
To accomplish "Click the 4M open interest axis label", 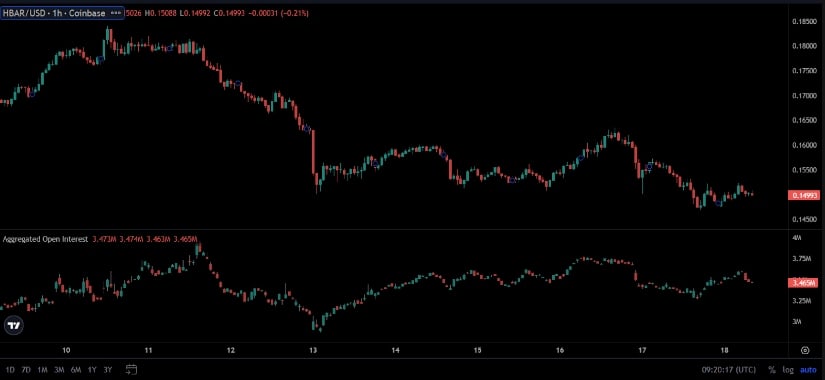I will pos(797,238).
